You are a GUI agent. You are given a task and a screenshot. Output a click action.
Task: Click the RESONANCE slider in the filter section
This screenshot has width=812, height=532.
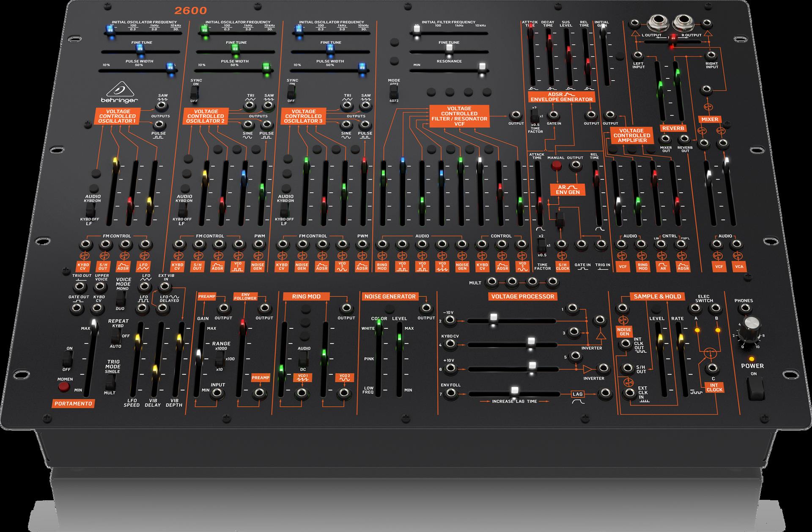(482, 66)
